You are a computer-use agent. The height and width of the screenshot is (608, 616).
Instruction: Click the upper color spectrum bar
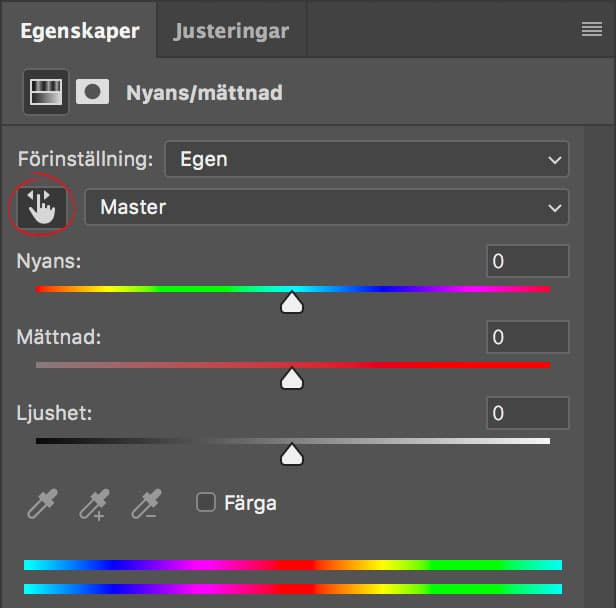293,565
